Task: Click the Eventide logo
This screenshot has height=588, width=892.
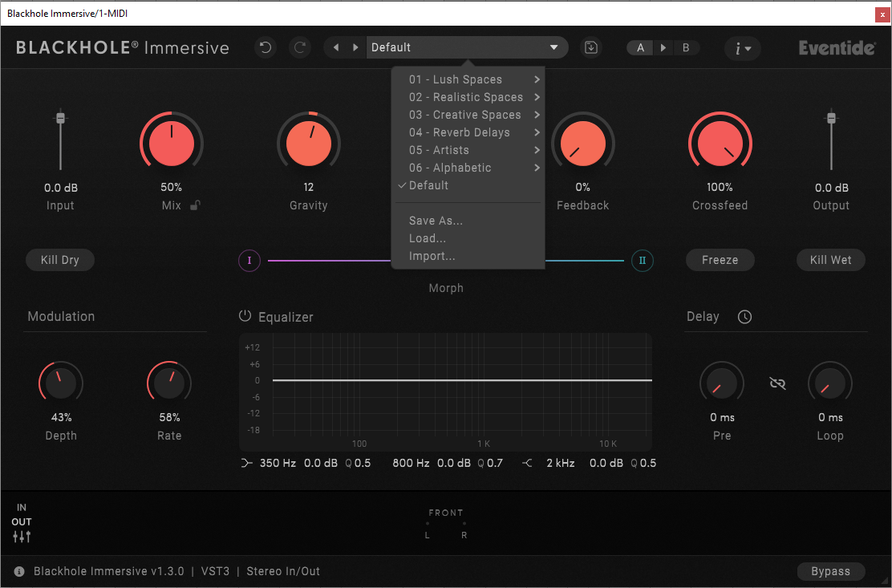Action: 837,48
